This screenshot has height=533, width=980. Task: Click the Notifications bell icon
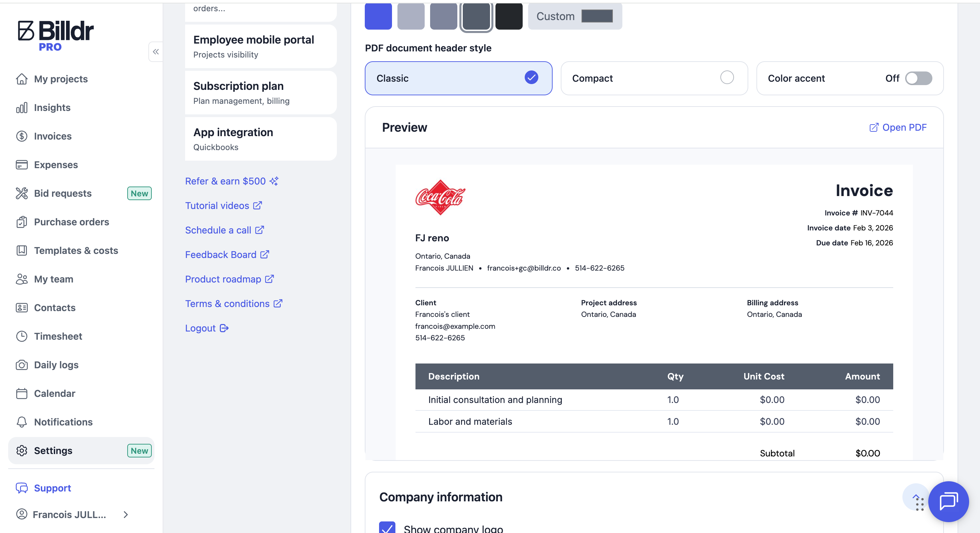22,422
